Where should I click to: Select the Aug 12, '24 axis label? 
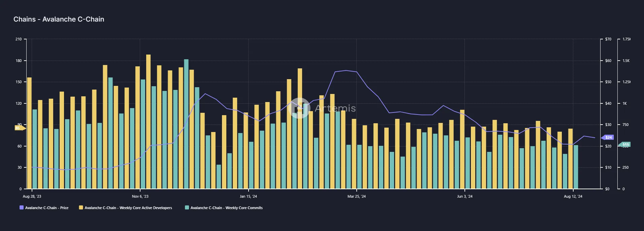[573, 196]
